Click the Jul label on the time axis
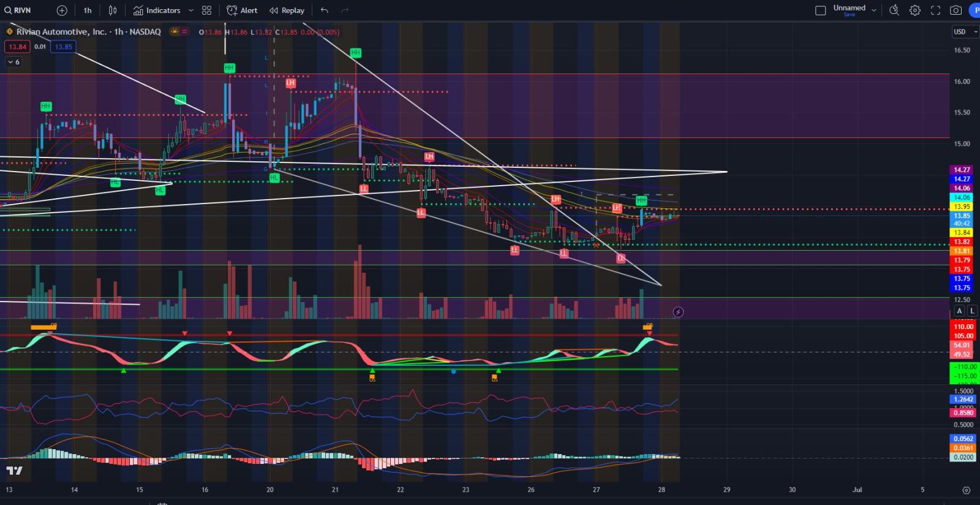 coord(858,490)
